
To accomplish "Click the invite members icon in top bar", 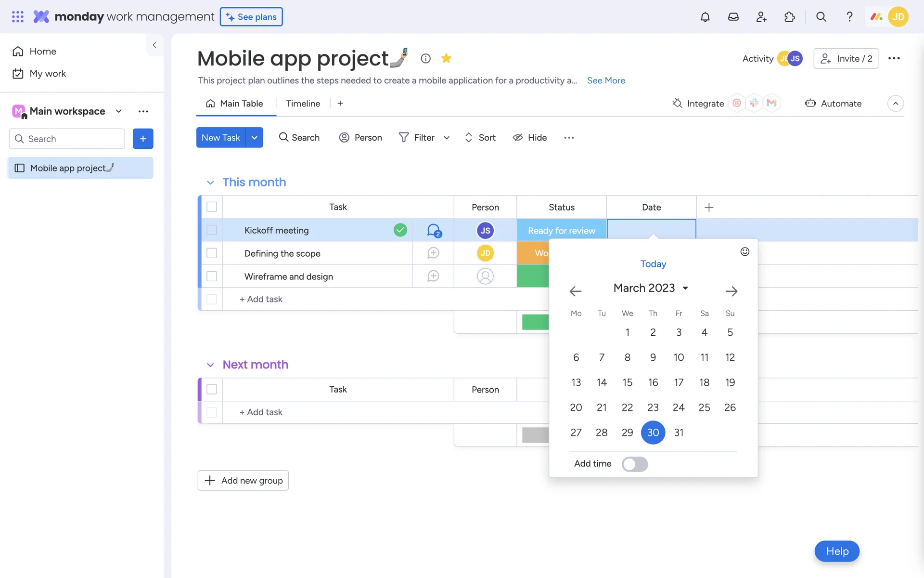I will [761, 17].
